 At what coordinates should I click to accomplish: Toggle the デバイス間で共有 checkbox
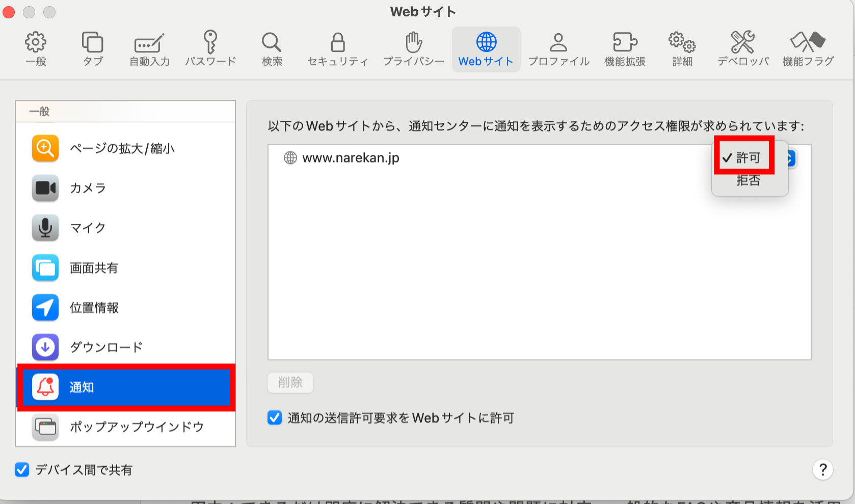pyautogui.click(x=21, y=470)
